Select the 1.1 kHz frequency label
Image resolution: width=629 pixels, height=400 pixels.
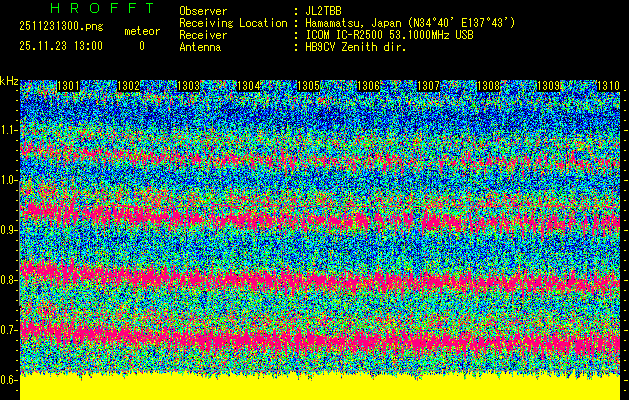[9, 130]
